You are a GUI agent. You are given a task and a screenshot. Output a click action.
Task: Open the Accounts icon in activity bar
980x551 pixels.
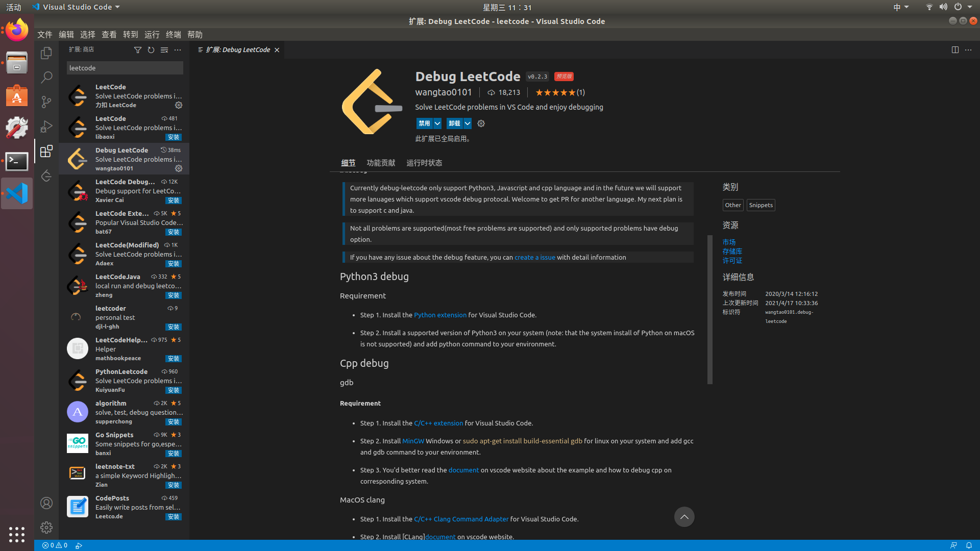[x=46, y=504]
